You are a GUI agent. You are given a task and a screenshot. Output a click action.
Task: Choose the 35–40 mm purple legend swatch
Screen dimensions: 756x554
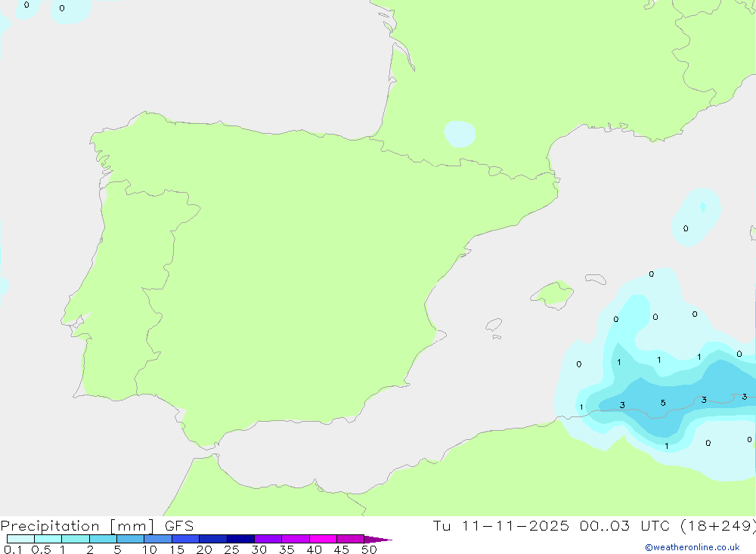295,539
